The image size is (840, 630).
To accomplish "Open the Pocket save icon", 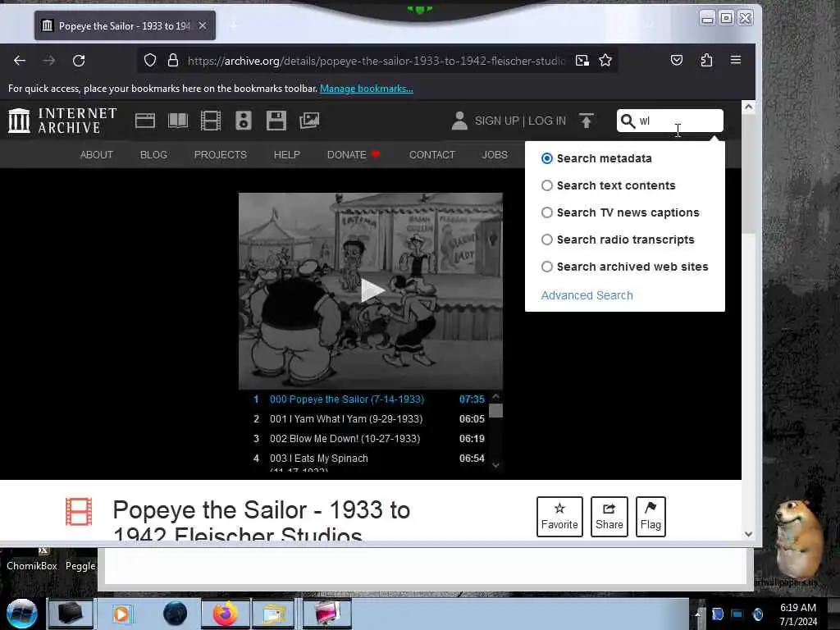I will pos(677,60).
